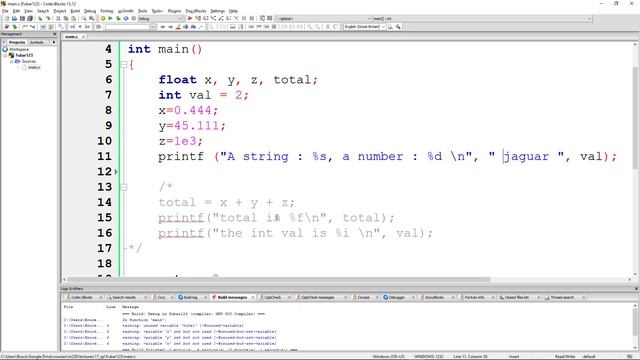Open the Edit menu

click(x=16, y=11)
